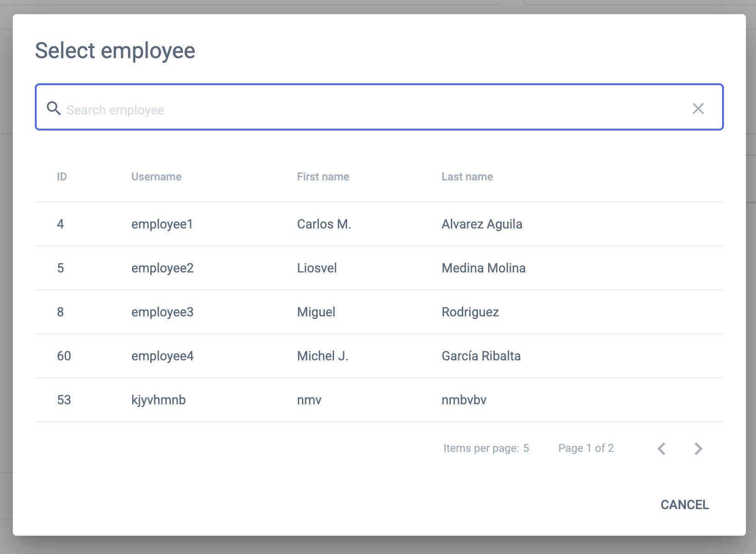Focus the Search employee input field
This screenshot has height=554, width=756.
367,110
